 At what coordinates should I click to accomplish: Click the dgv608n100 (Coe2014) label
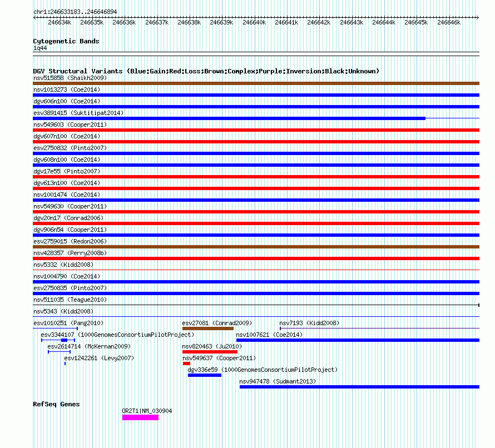[67, 160]
